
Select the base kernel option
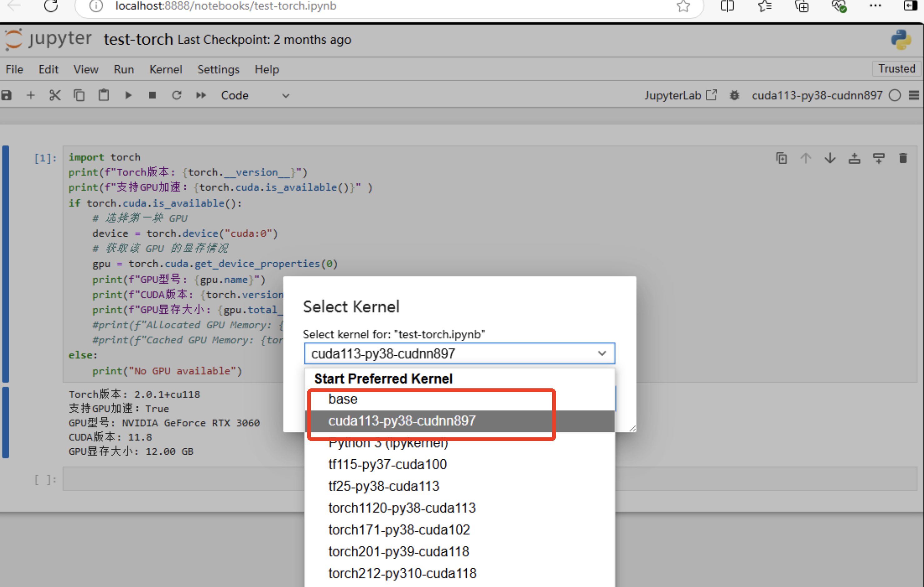click(460, 399)
